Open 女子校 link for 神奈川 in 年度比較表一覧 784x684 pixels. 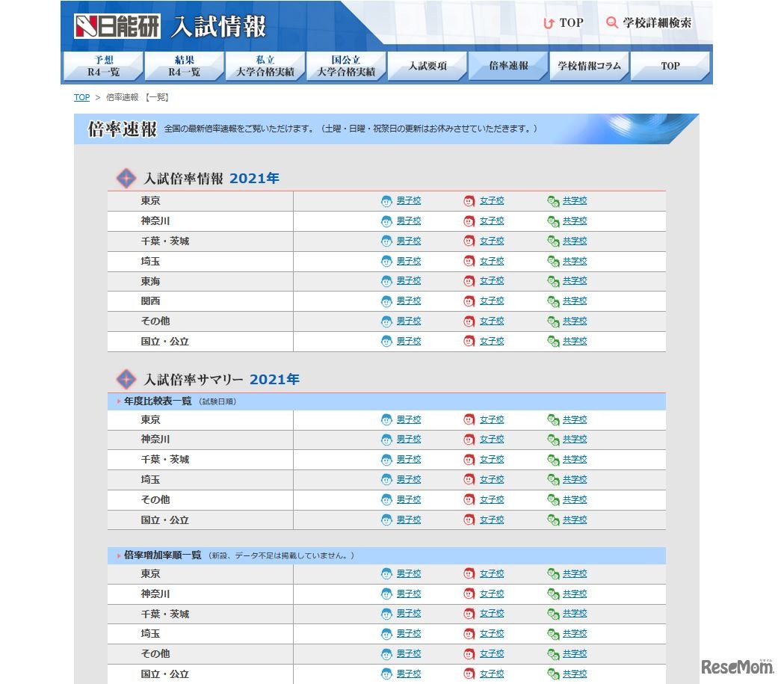(492, 439)
